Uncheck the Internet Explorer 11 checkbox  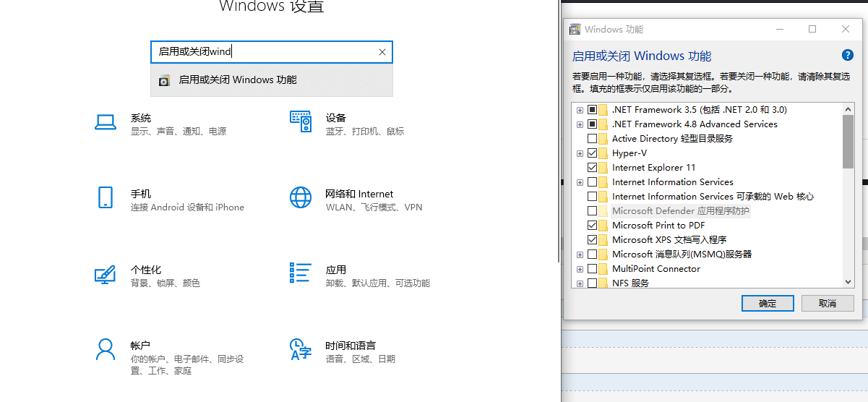pos(593,168)
